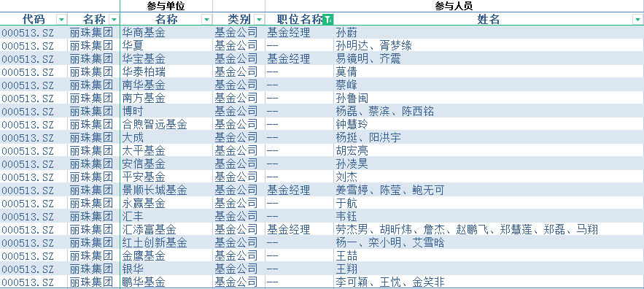Viewport: 644px width, 289px height.
Task: Click the active filter icon on 职位名称
Action: [x=327, y=19]
